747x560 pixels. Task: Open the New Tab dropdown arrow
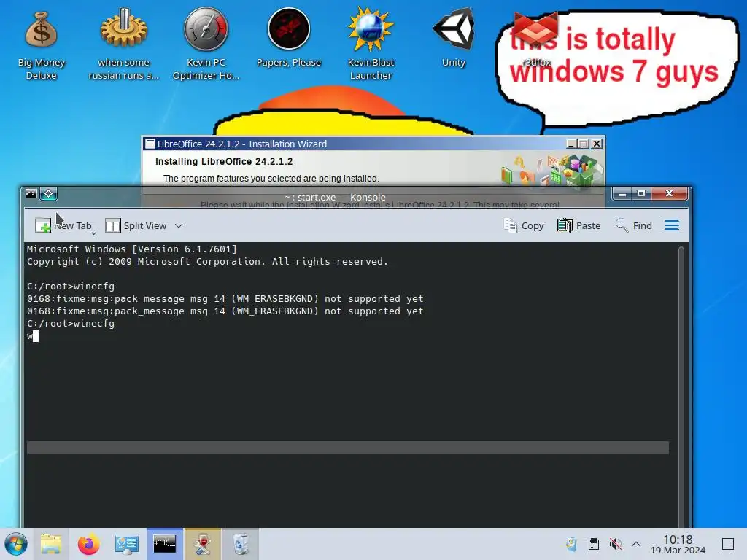pyautogui.click(x=93, y=233)
